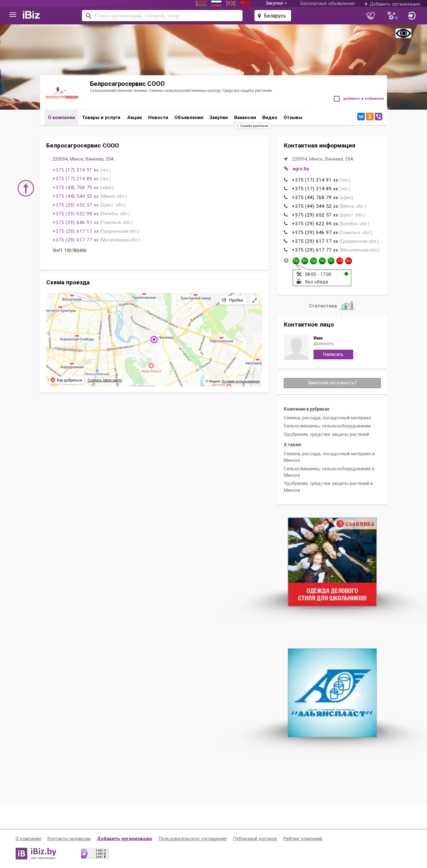Select Russian flag language option
Viewport: 427px width, 868px height.
216,3
